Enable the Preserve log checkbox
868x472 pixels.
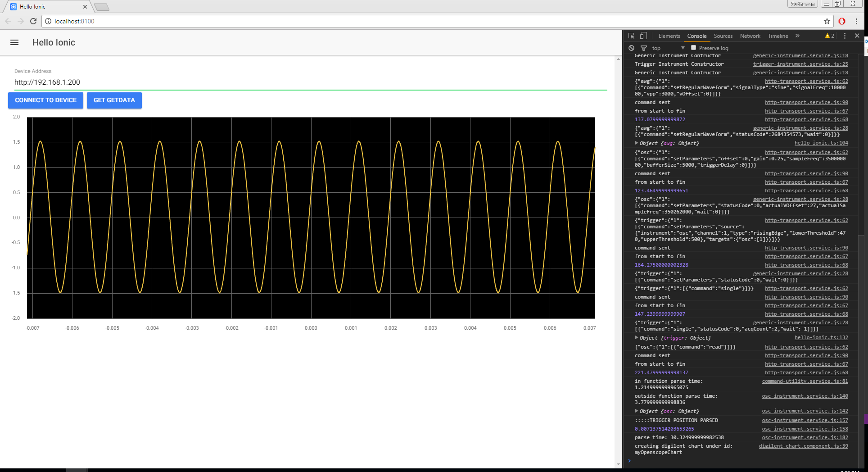coord(693,48)
